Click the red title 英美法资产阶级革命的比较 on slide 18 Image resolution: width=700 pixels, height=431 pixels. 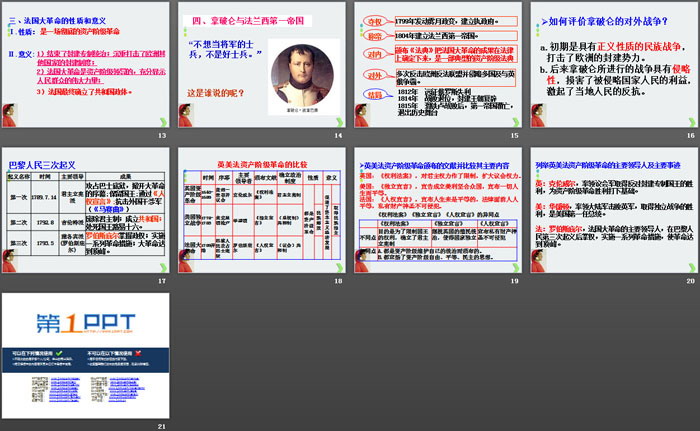262,164
